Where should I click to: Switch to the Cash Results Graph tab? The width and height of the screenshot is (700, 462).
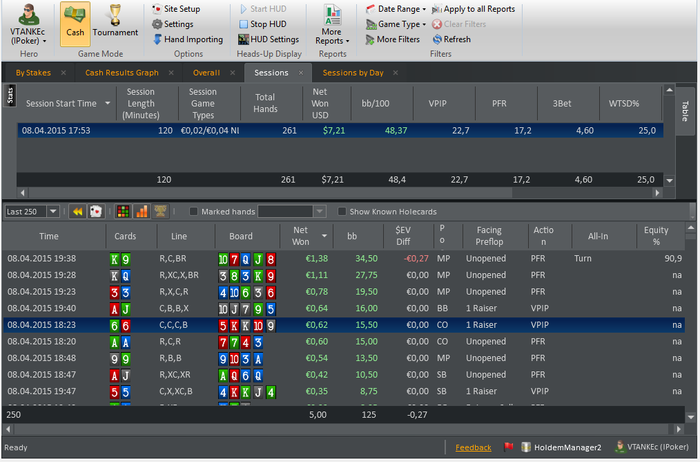click(x=122, y=73)
